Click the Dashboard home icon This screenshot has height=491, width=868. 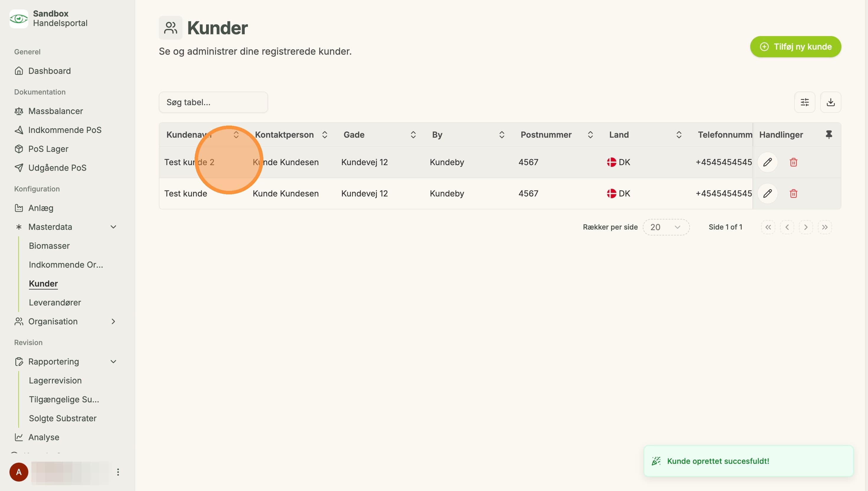tap(19, 71)
